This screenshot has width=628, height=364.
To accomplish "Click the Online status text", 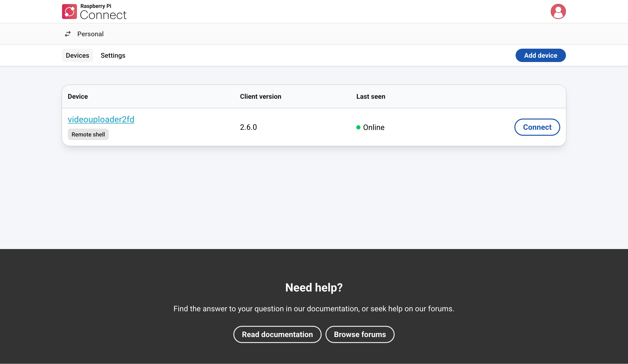I will pos(374,127).
